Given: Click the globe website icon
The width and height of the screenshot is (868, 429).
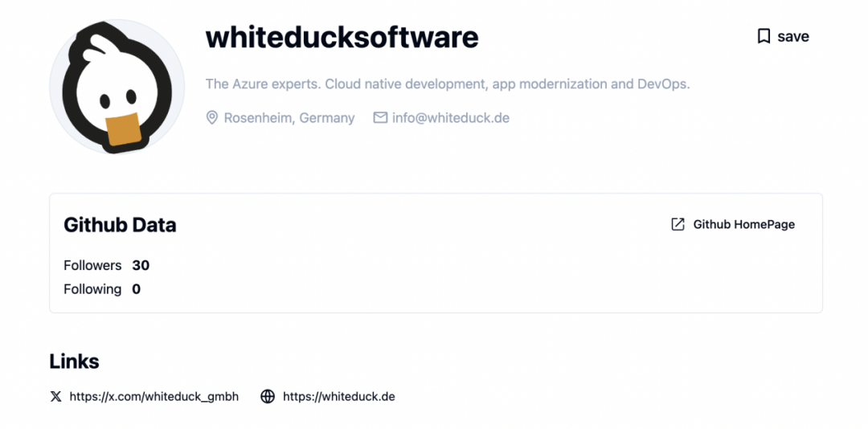Looking at the screenshot, I should click(x=268, y=397).
